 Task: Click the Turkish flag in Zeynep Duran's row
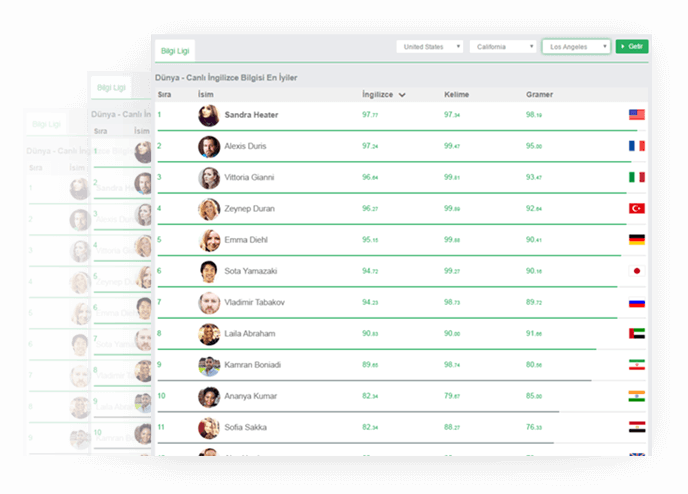[x=637, y=208]
